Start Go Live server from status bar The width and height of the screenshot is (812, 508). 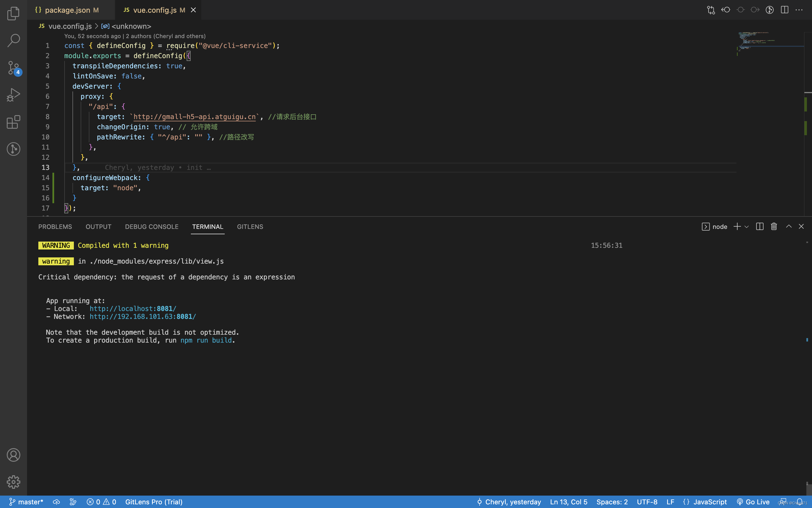coord(753,502)
